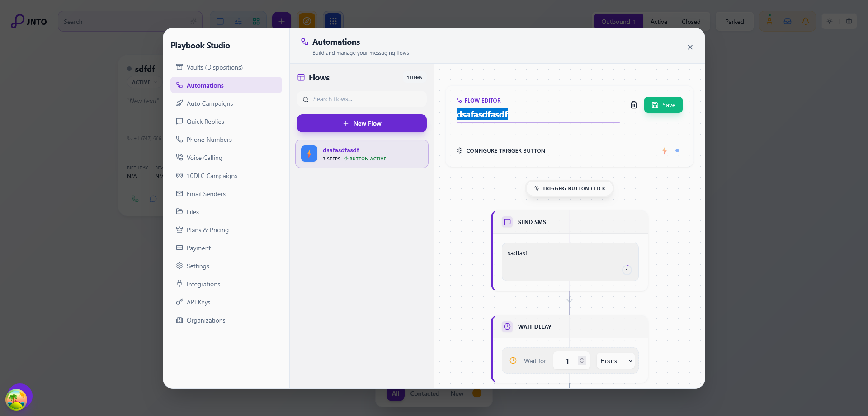Viewport: 868px width, 416px height.
Task: Open Files section
Action: pyautogui.click(x=226, y=212)
